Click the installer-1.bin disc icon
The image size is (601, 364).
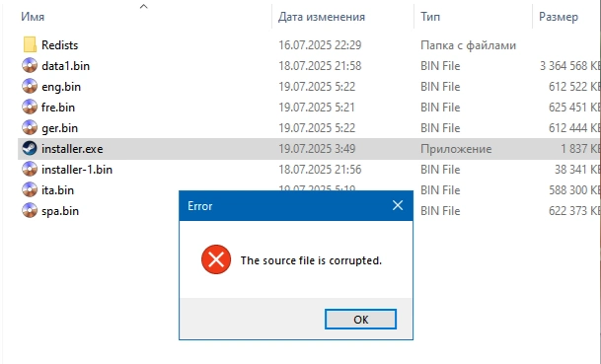point(30,169)
